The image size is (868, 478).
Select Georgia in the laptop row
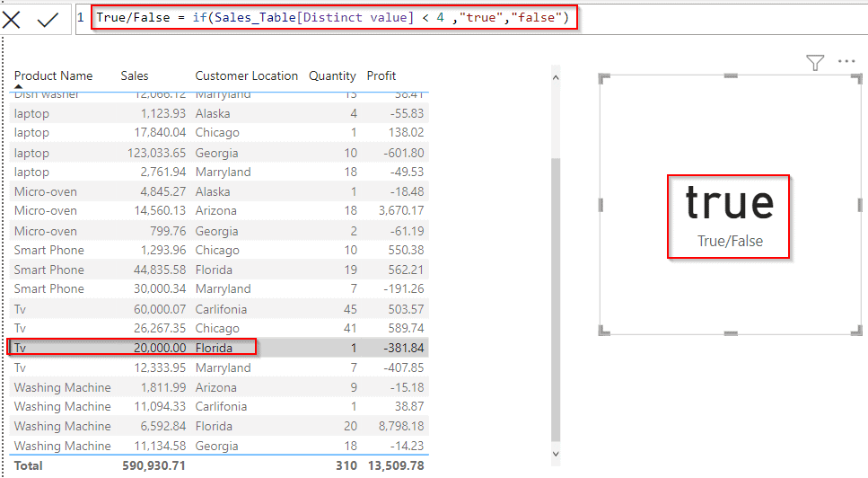[x=216, y=153]
